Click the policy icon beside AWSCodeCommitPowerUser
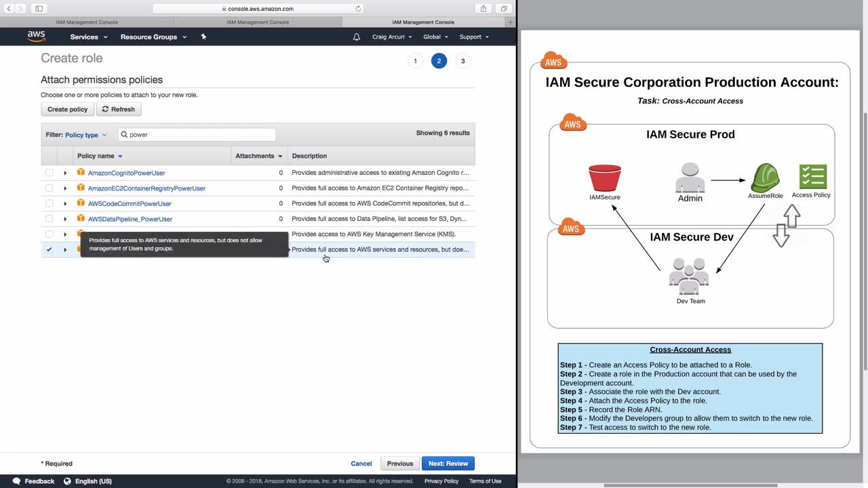Image resolution: width=868 pixels, height=488 pixels. 81,203
